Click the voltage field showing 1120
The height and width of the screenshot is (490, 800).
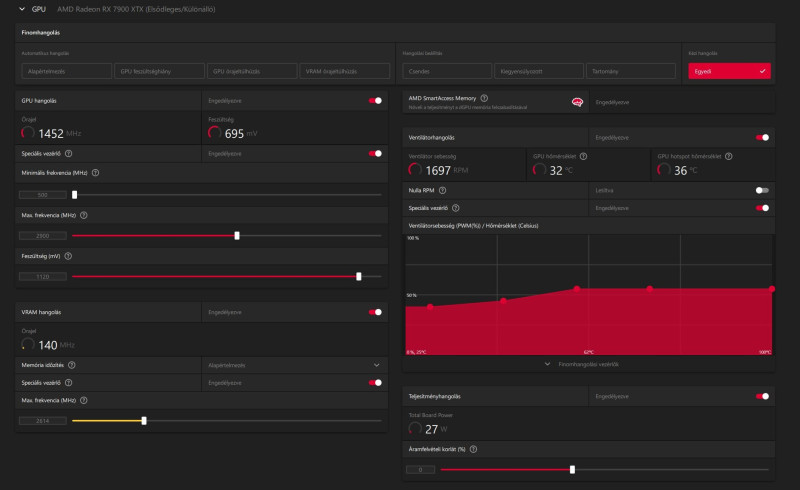click(43, 277)
